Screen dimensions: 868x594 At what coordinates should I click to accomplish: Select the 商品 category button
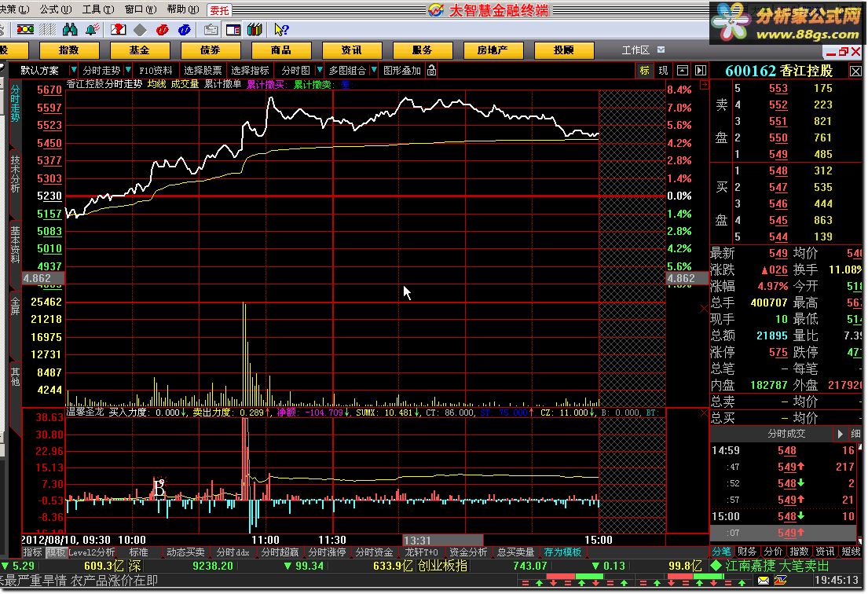tap(280, 49)
